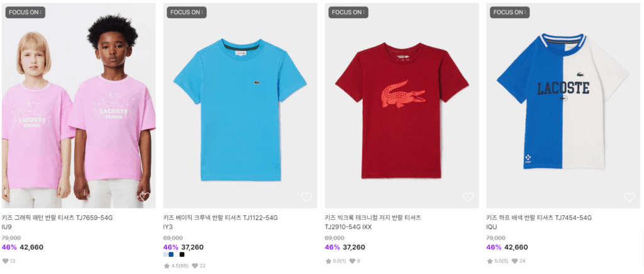This screenshot has width=644, height=274.
Task: Click the red crocodile t-shirt image
Action: click(401, 107)
